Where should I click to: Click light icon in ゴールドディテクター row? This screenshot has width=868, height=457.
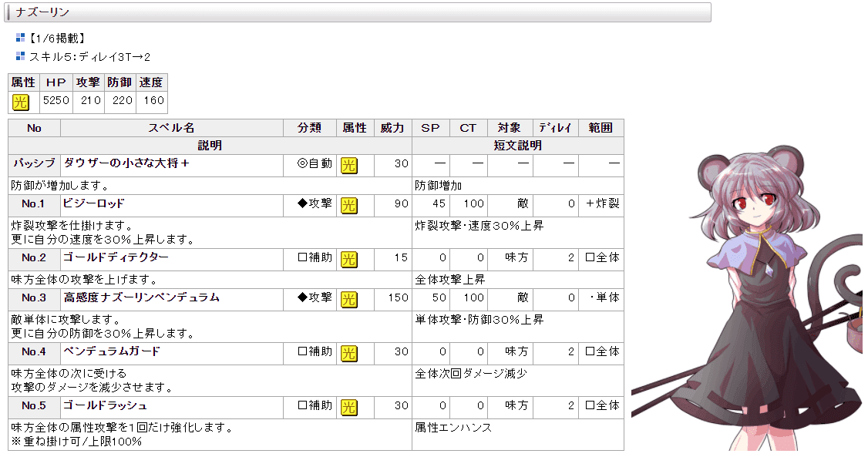click(348, 260)
